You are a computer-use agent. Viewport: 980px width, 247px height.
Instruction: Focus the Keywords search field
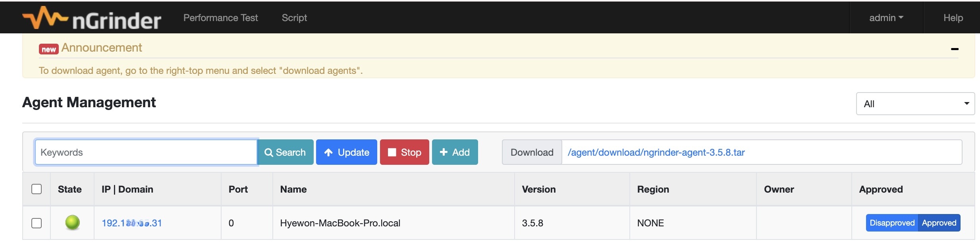(146, 152)
